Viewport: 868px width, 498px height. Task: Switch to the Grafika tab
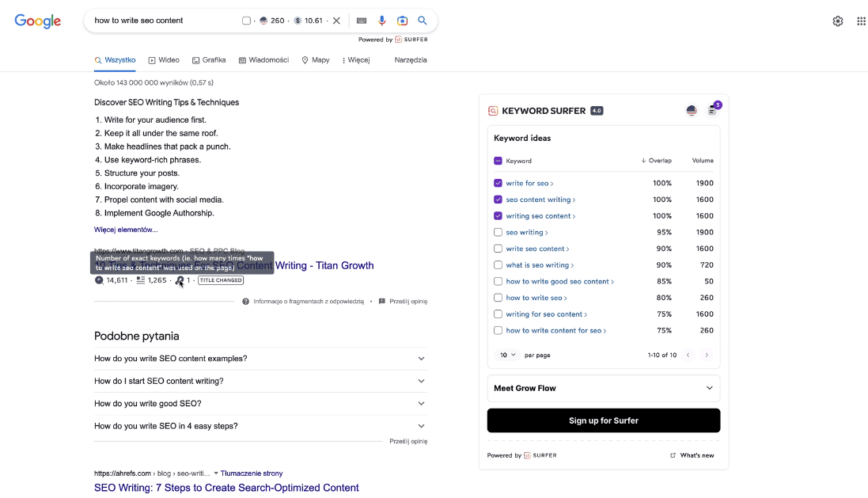pyautogui.click(x=209, y=60)
